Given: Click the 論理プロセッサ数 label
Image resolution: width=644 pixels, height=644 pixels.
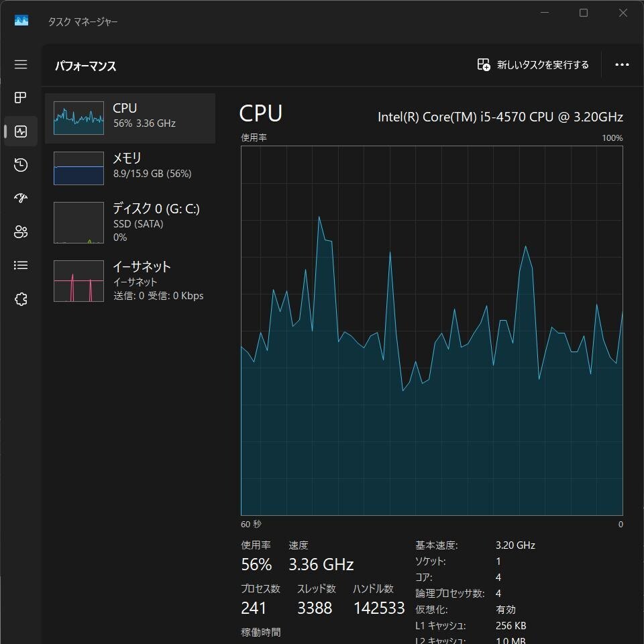Looking at the screenshot, I should pos(449,594).
